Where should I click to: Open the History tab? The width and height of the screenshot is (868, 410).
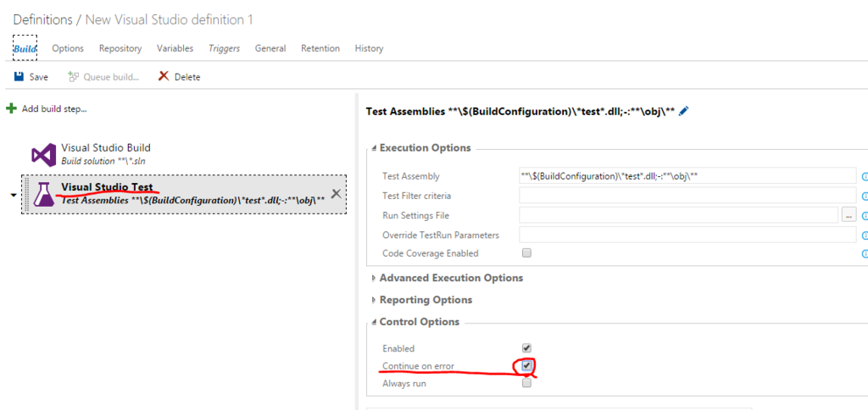pos(369,48)
